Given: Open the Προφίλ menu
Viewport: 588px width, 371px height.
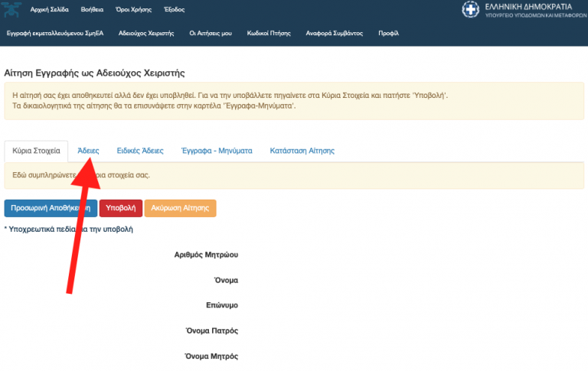Looking at the screenshot, I should (x=388, y=34).
